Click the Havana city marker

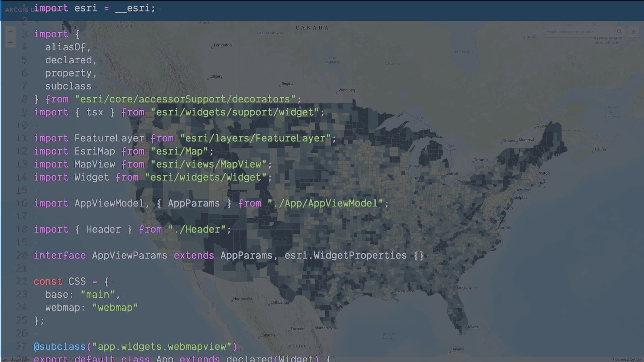tap(449, 352)
